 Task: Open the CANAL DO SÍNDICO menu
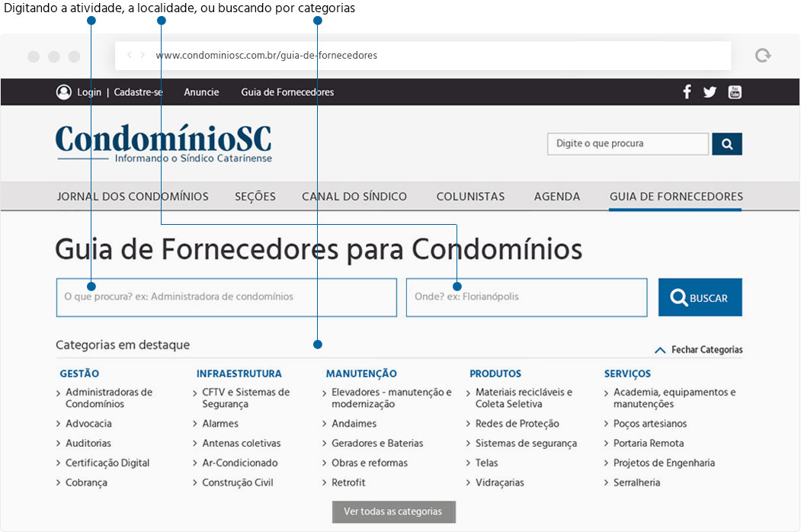point(354,196)
